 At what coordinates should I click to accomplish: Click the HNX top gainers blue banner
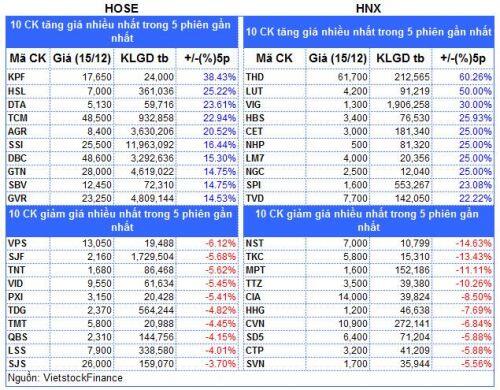369,32
